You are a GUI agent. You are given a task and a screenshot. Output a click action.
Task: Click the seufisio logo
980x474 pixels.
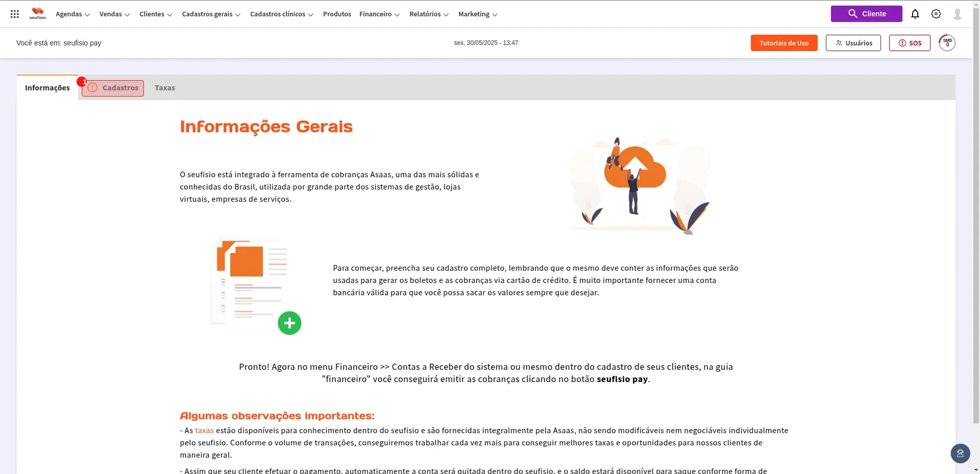point(38,13)
